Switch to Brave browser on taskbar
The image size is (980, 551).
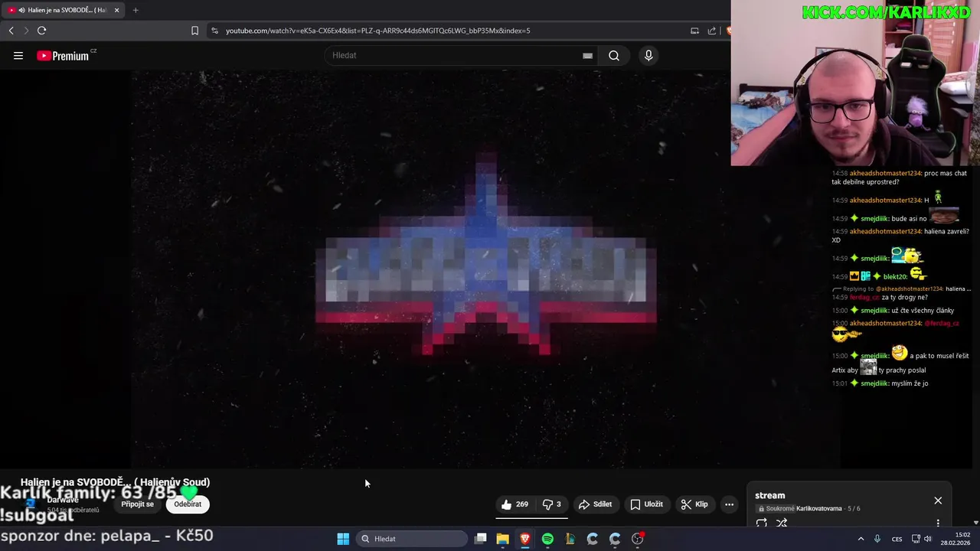[525, 539]
